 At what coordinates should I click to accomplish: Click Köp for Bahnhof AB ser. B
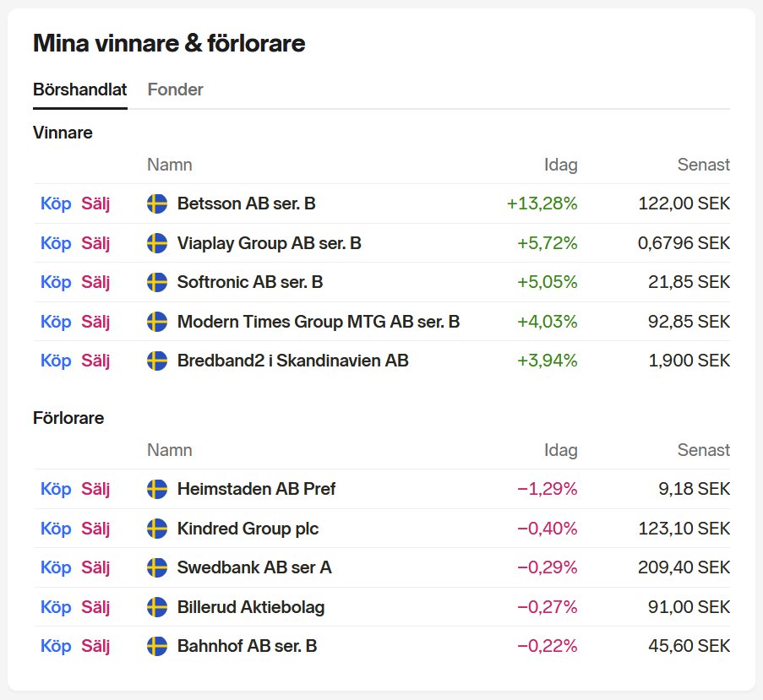tap(56, 646)
